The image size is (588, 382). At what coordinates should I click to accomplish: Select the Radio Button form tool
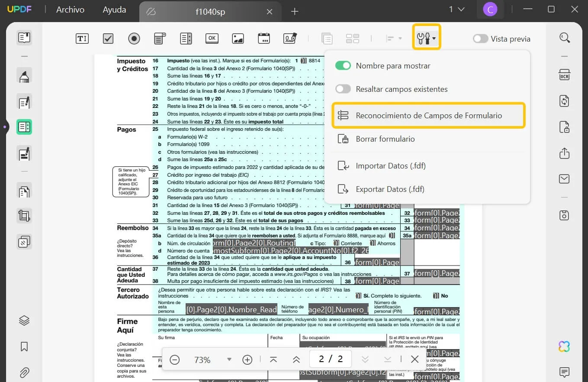pos(134,39)
